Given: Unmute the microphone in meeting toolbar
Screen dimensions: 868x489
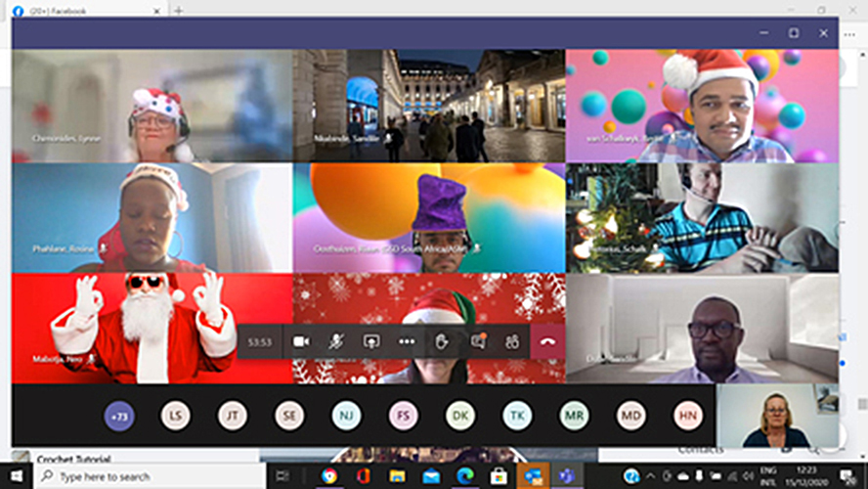Looking at the screenshot, I should [x=336, y=341].
